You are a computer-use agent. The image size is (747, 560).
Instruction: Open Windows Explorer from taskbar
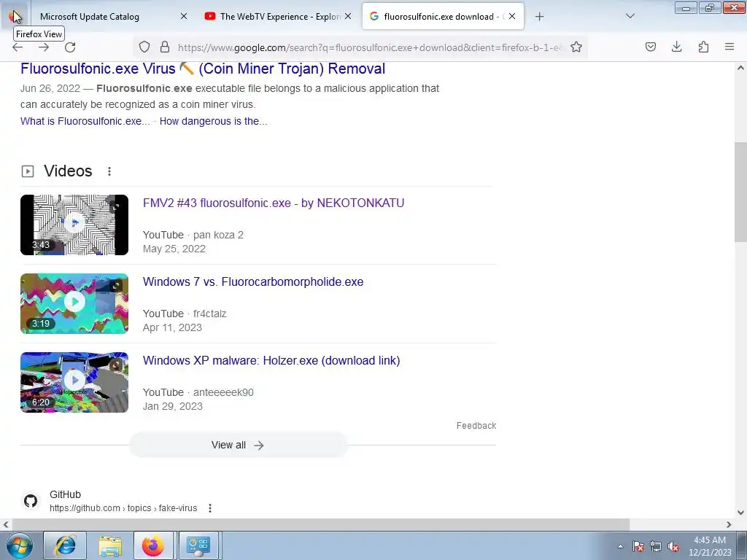(110, 545)
